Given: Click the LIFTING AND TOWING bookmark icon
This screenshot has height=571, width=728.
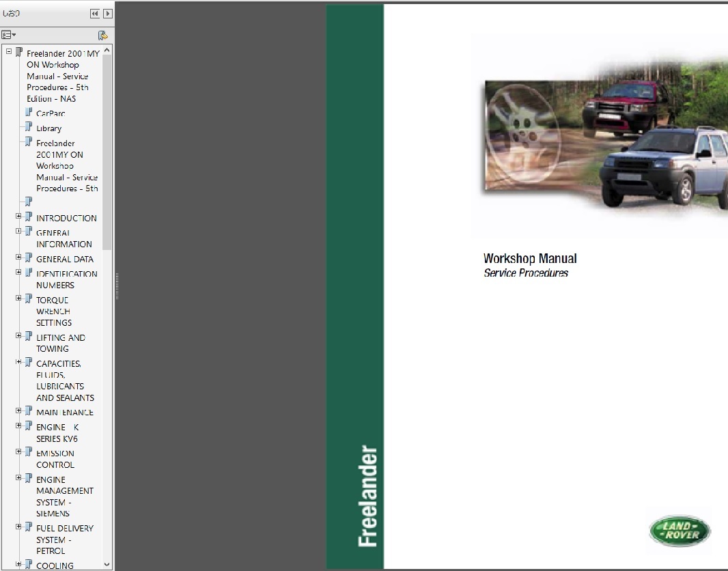Looking at the screenshot, I should (29, 336).
